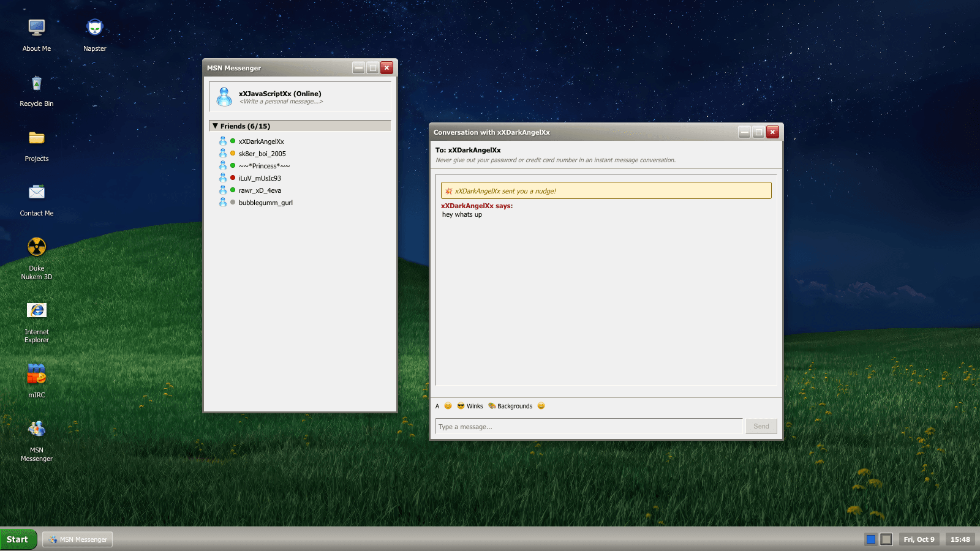Click the Send button
This screenshot has width=980, height=551.
tap(761, 427)
